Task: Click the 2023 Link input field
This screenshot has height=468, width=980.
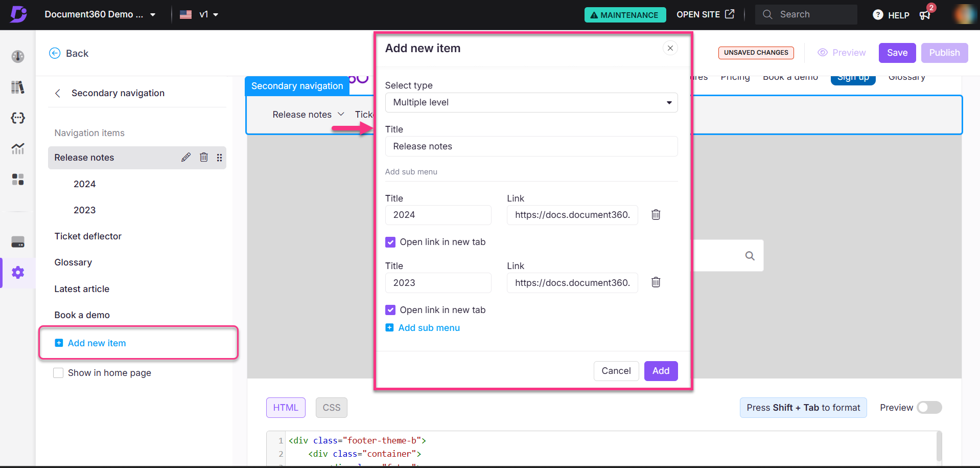Action: [x=572, y=283]
